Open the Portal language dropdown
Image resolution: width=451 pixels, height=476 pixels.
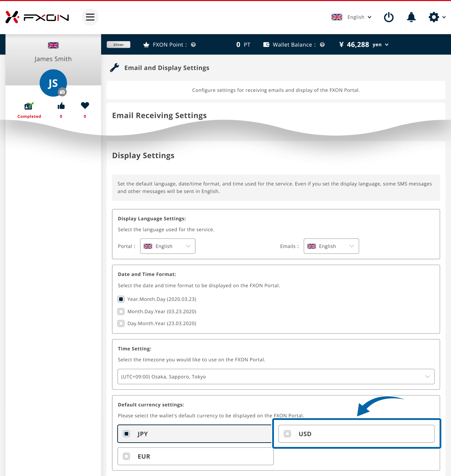coord(168,246)
